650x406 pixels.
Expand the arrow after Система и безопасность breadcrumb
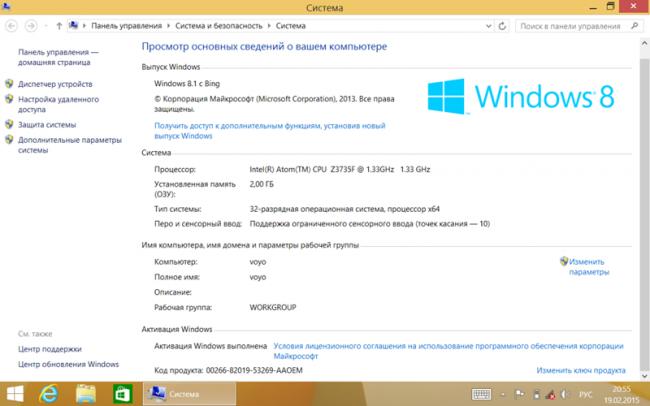coord(269,26)
